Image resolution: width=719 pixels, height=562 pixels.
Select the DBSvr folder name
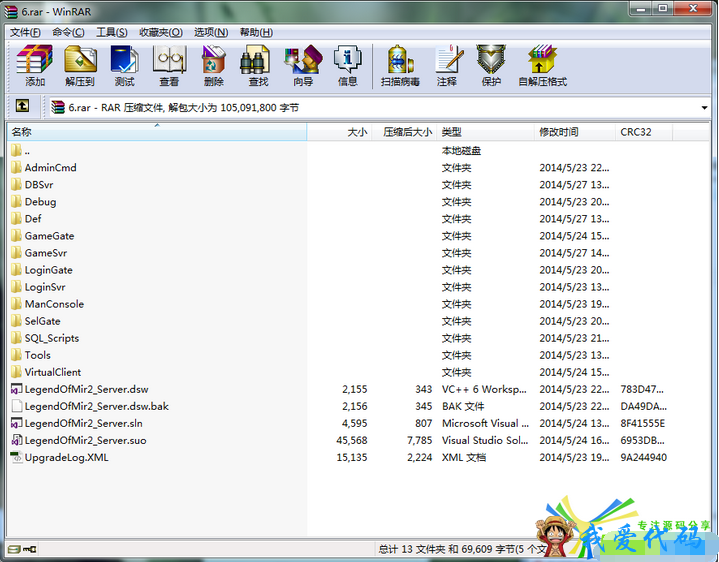click(x=39, y=185)
